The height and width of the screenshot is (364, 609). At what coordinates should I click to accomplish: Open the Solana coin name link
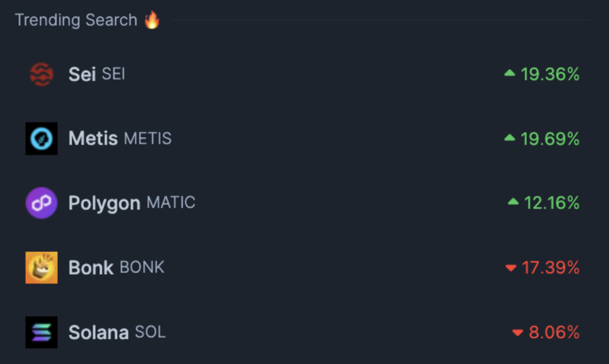tap(99, 332)
